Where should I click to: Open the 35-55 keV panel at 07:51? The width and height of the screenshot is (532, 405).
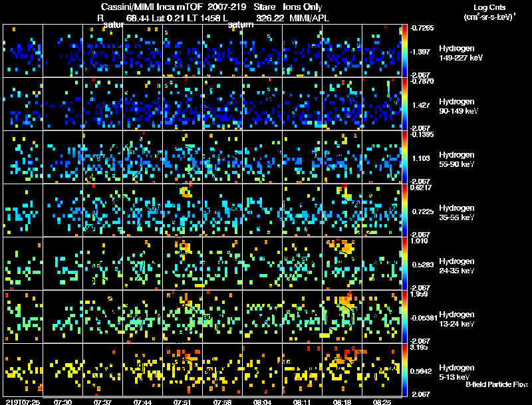point(182,210)
